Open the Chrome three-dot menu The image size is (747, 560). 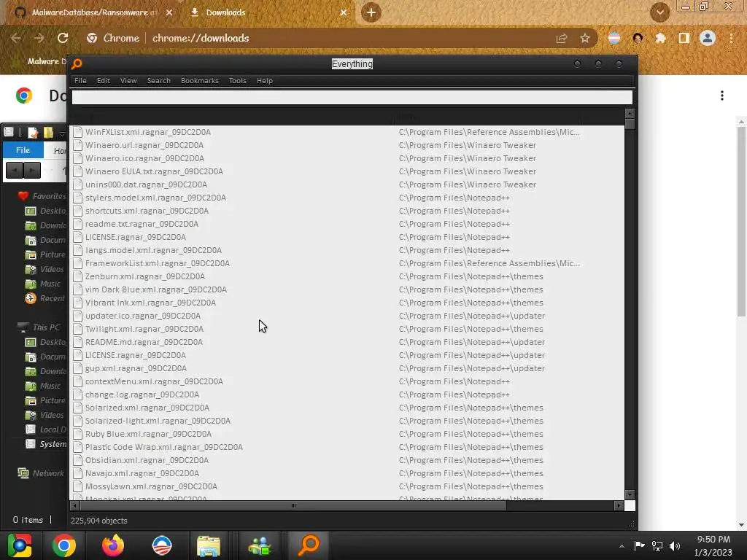[x=731, y=38]
